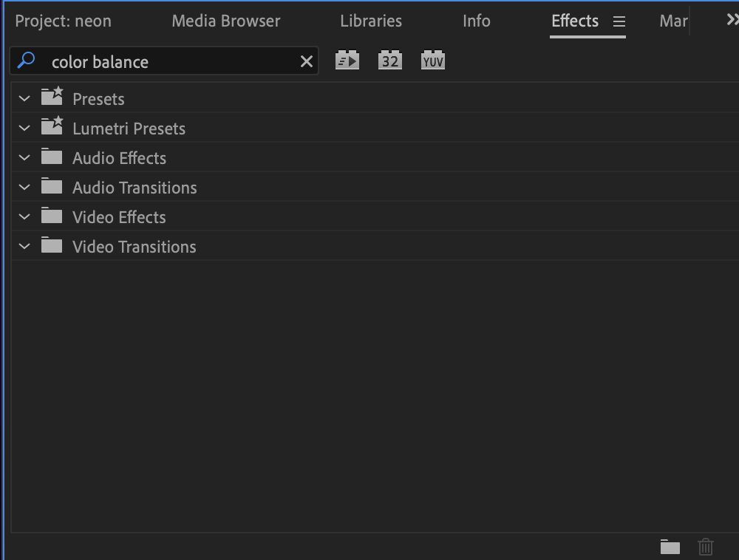Toggle 32-bit Color effects filter
The image size is (739, 560).
[x=390, y=61]
